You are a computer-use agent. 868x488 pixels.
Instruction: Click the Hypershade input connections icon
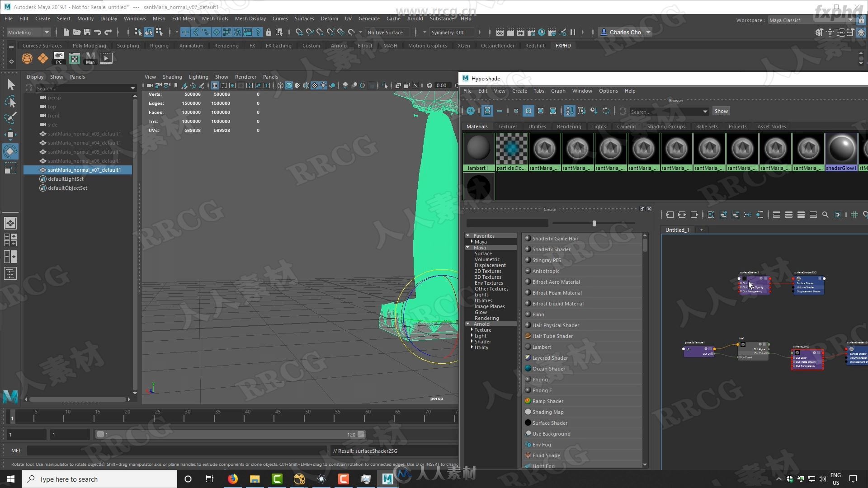click(670, 215)
